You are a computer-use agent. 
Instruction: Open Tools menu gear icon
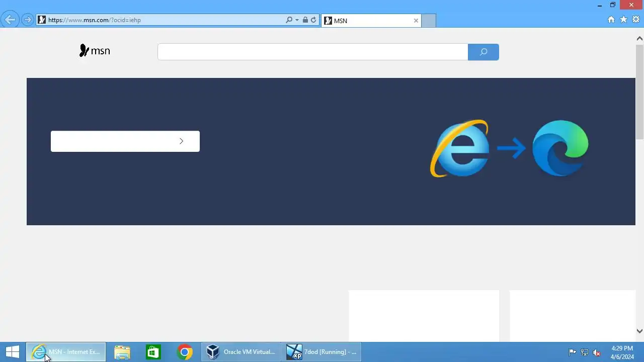click(x=636, y=20)
